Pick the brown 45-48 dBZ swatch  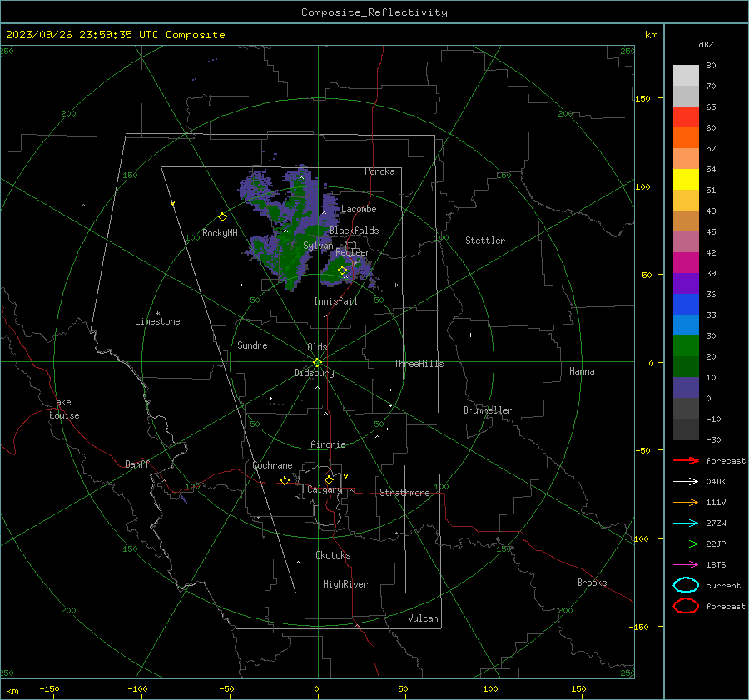point(686,221)
